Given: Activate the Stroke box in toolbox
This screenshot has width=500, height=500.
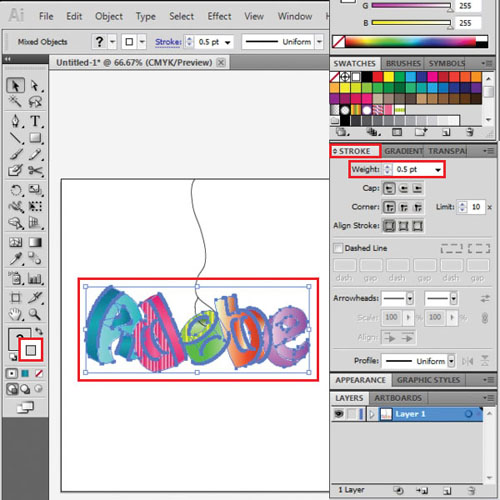Looking at the screenshot, I should (31, 350).
